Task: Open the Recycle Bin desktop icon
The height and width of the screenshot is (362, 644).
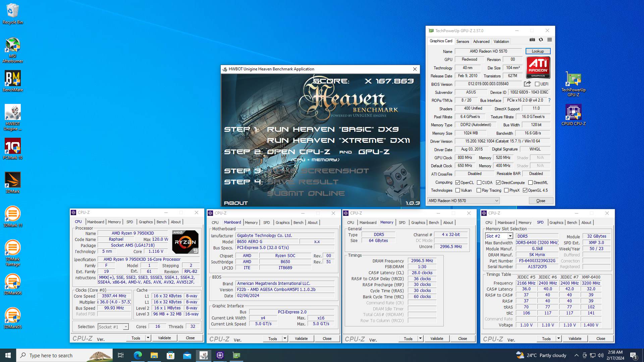Action: coord(12,14)
